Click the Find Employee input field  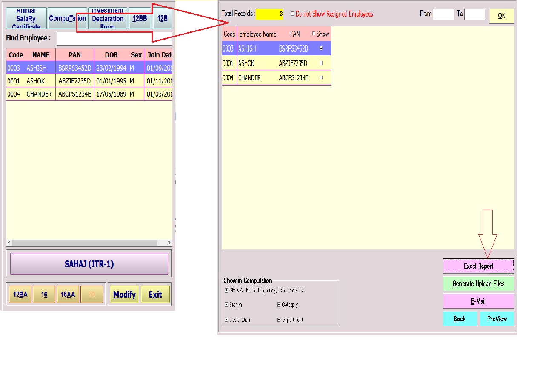[x=114, y=38]
